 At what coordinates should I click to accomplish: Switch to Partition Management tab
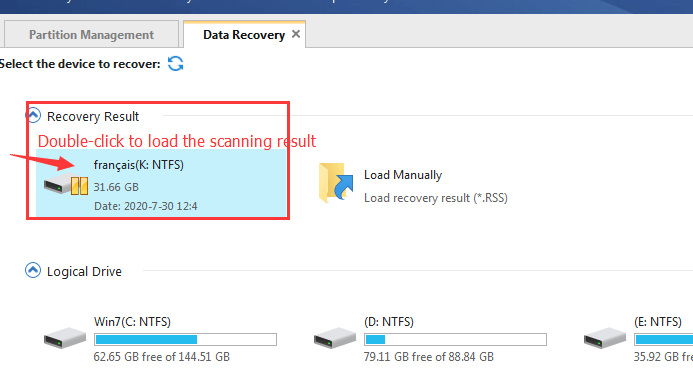point(91,34)
